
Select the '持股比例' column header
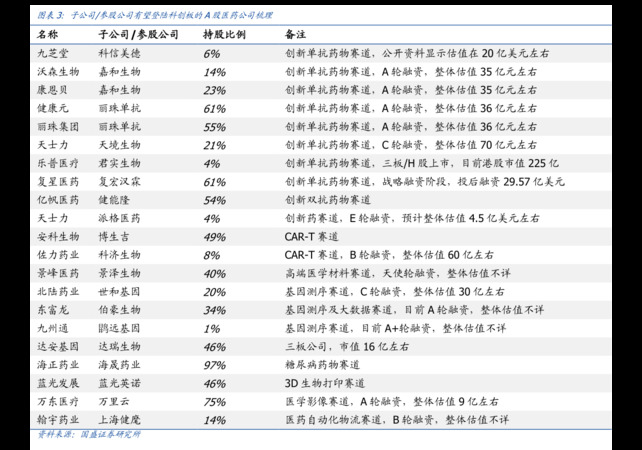click(x=224, y=34)
